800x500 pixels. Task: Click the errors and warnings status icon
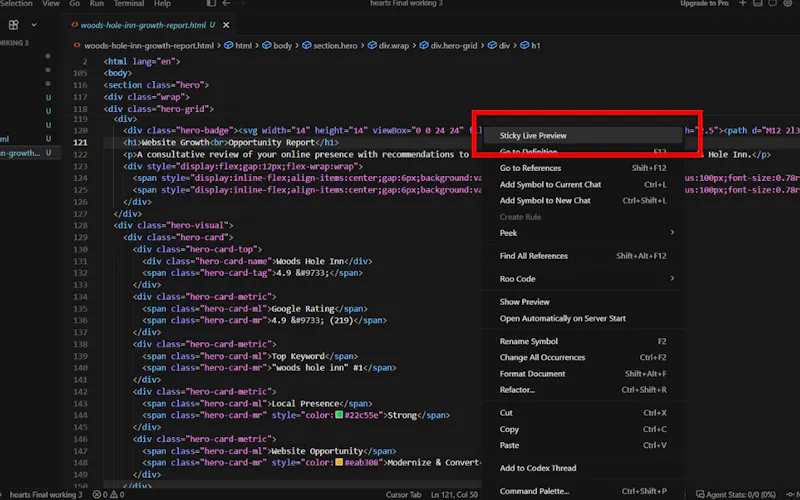[108, 494]
